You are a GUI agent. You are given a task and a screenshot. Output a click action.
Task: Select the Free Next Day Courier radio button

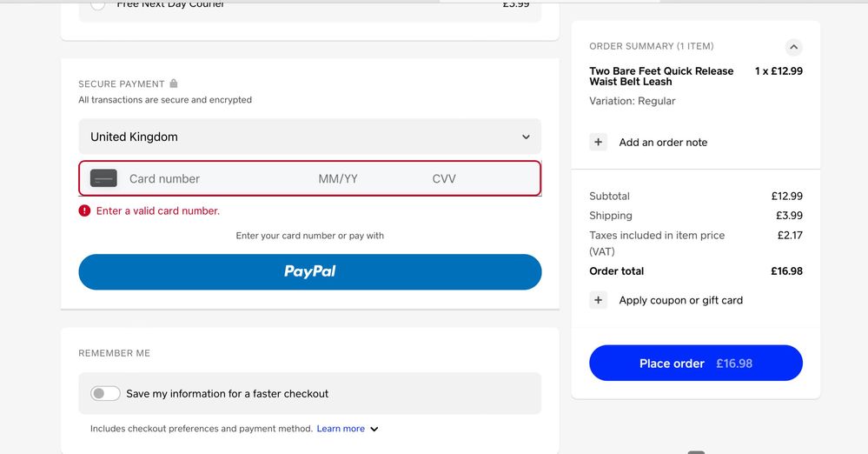[98, 4]
